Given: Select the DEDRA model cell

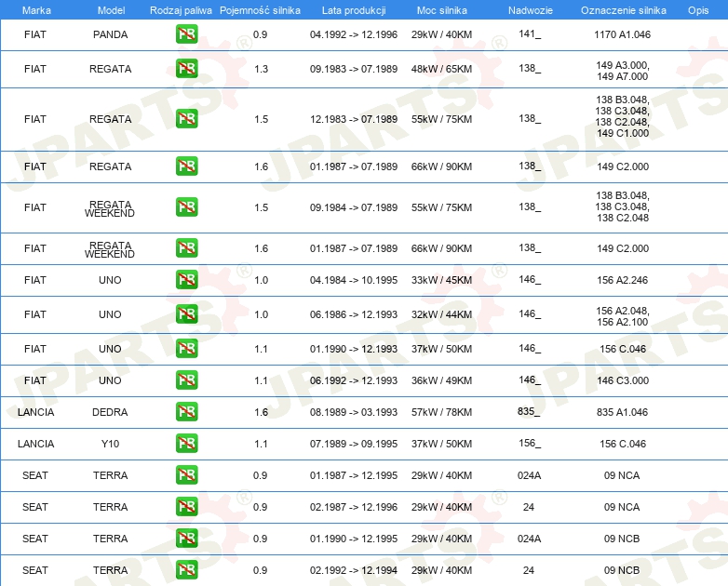Looking at the screenshot, I should [110, 412].
